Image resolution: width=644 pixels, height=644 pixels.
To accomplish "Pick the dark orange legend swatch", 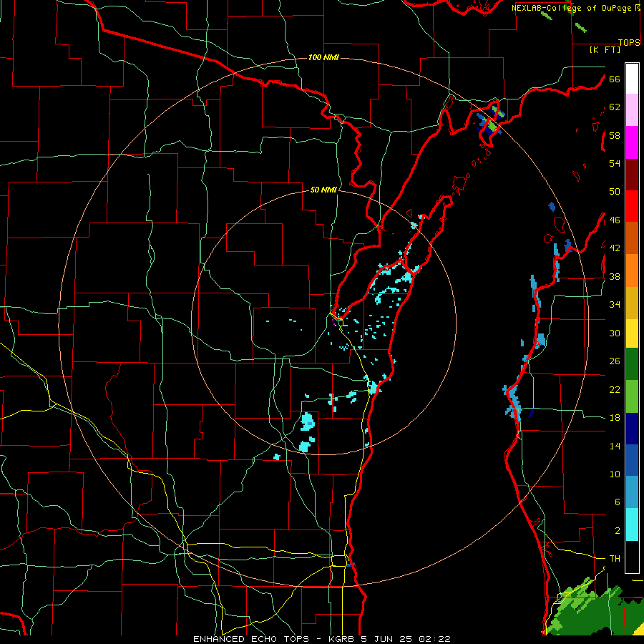I will (632, 238).
